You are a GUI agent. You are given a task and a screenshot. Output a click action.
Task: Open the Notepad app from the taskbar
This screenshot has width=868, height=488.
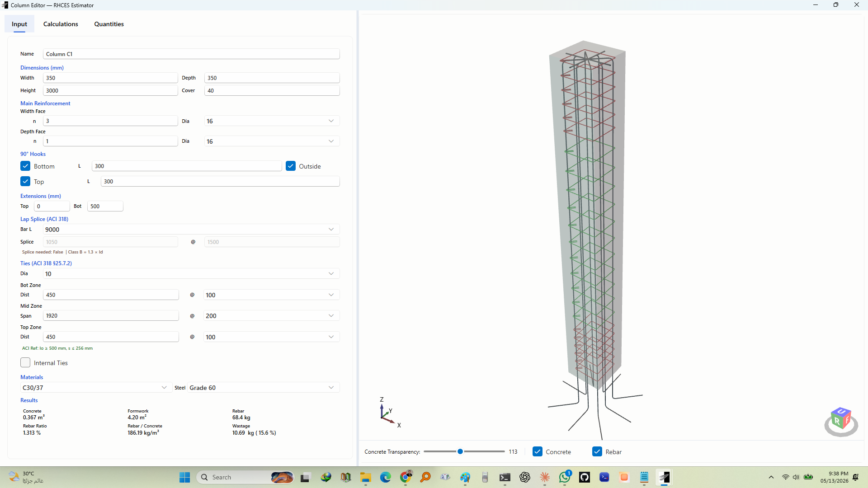(x=644, y=477)
